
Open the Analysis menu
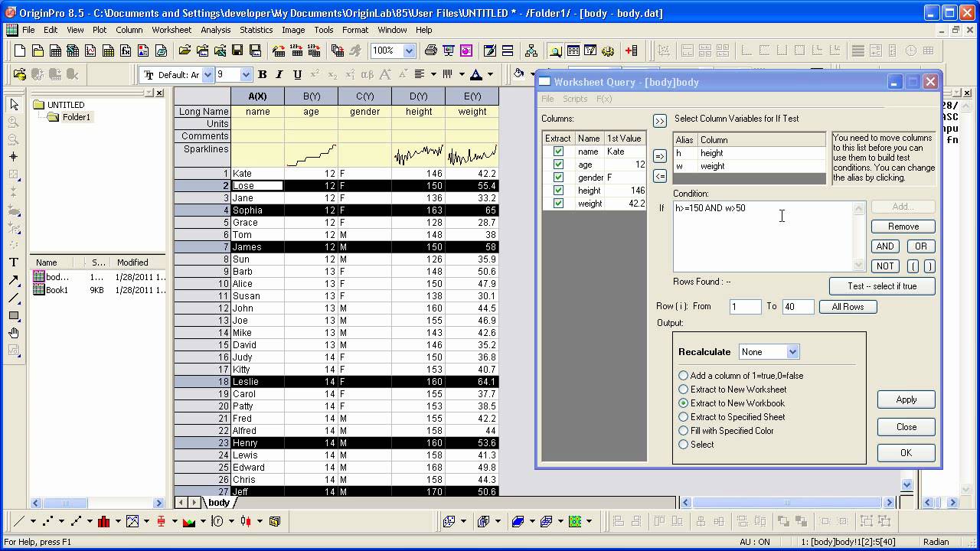coord(216,30)
